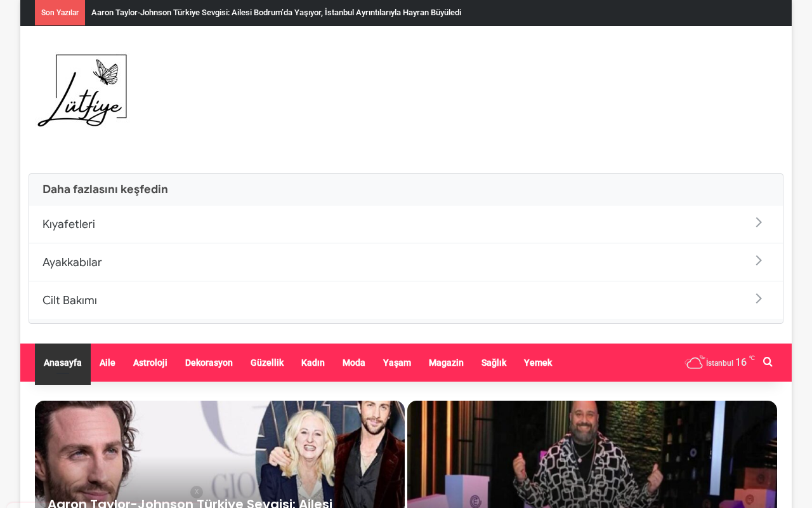
Task: Open the search magnifier icon
Action: pyautogui.click(x=768, y=362)
